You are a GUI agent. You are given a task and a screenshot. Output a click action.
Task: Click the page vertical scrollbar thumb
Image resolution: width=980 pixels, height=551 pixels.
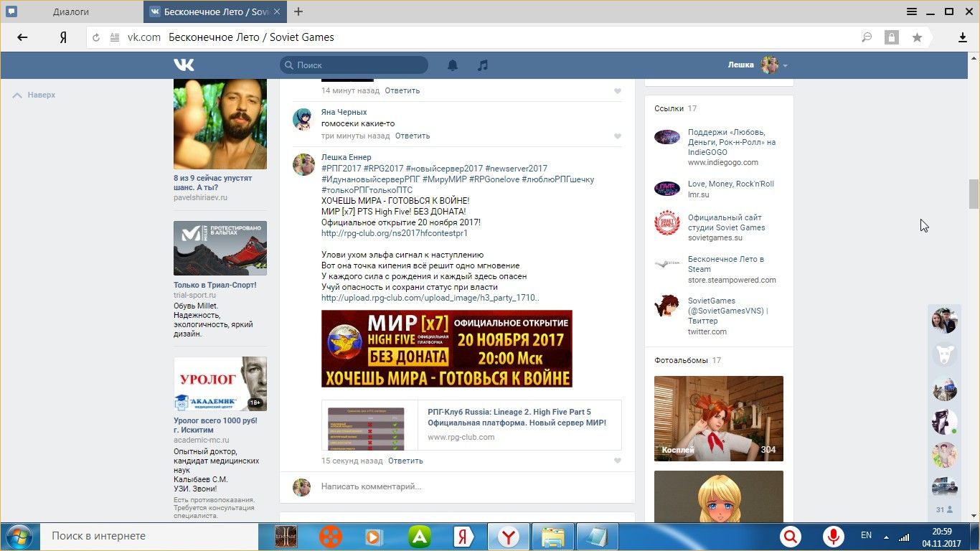[974, 193]
